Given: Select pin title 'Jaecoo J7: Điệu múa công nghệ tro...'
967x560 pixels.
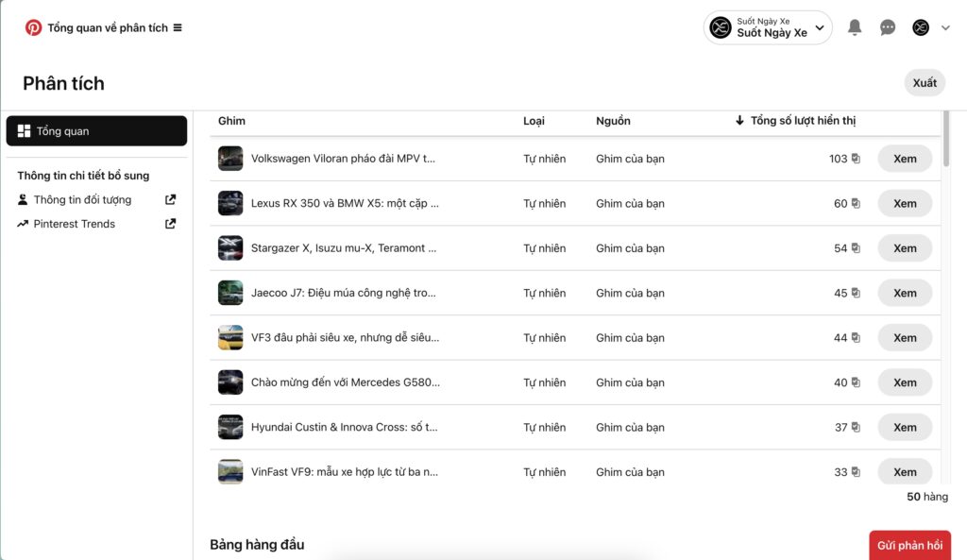Looking at the screenshot, I should coord(344,293).
